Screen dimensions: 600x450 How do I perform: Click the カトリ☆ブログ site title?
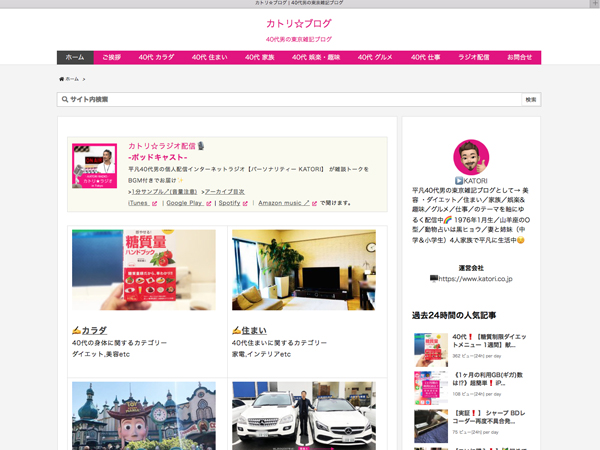[299, 24]
